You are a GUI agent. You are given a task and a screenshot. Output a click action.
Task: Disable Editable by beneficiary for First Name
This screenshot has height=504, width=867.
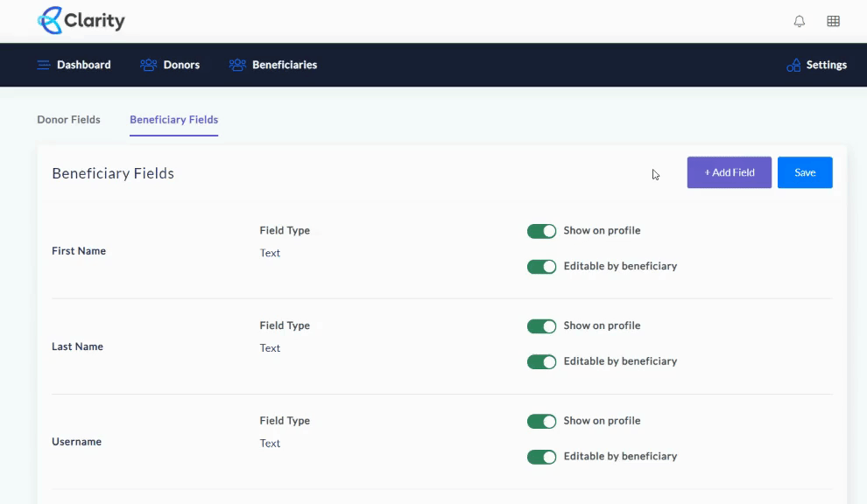tap(542, 266)
